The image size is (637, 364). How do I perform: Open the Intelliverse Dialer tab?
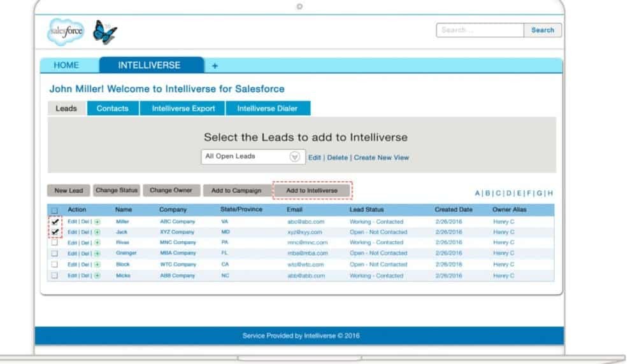coord(267,109)
